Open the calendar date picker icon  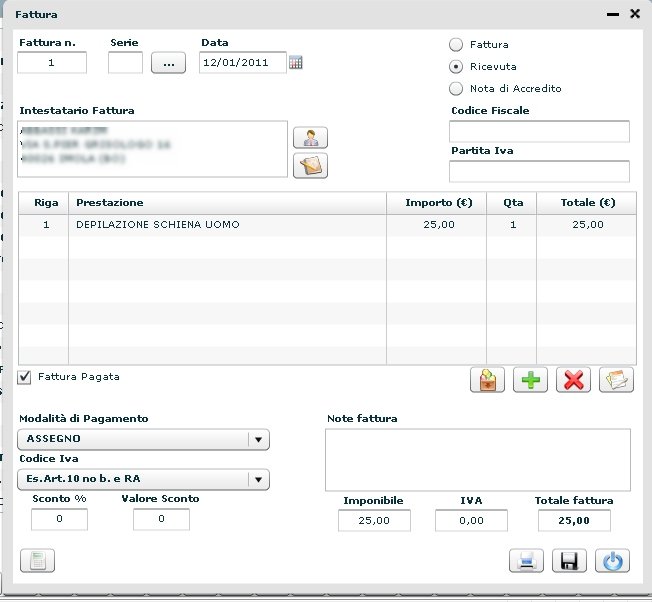(296, 63)
